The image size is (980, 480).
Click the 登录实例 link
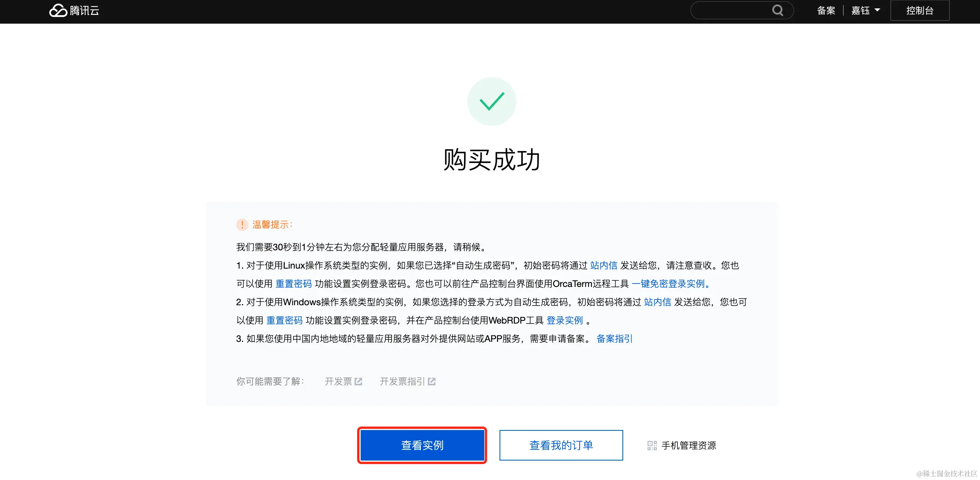click(565, 320)
